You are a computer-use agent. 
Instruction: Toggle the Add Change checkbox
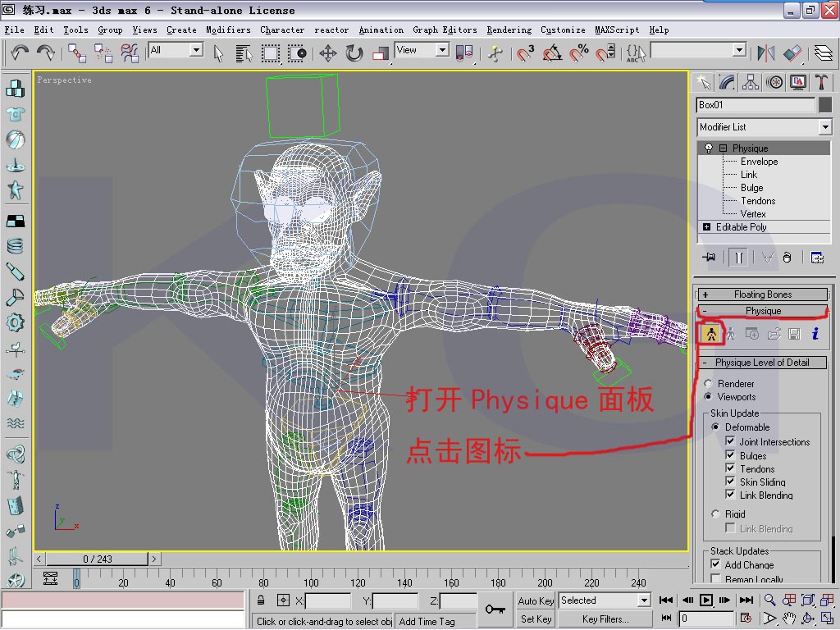point(715,564)
